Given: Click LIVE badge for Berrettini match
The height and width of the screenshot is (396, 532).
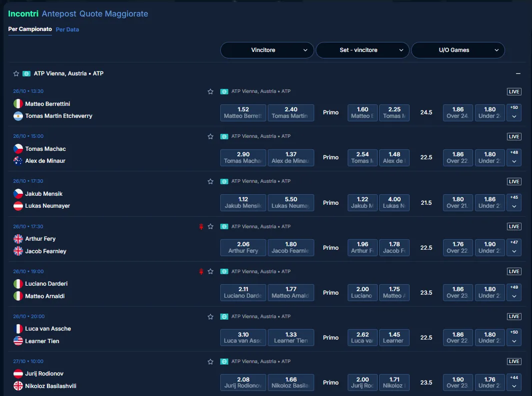Looking at the screenshot, I should [514, 91].
